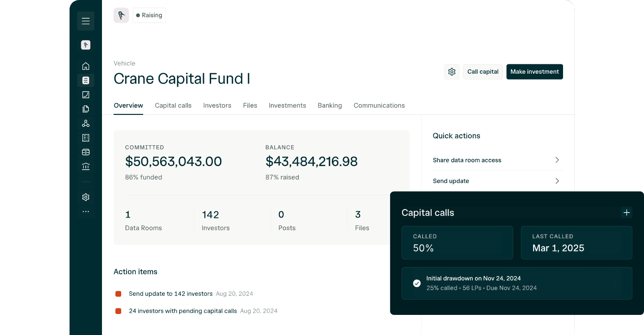Switch to the Overview tab
Image resolution: width=644 pixels, height=335 pixels.
point(128,105)
